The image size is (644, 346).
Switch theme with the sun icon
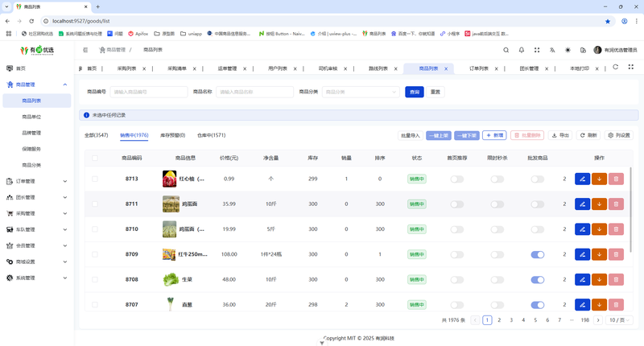click(x=568, y=50)
